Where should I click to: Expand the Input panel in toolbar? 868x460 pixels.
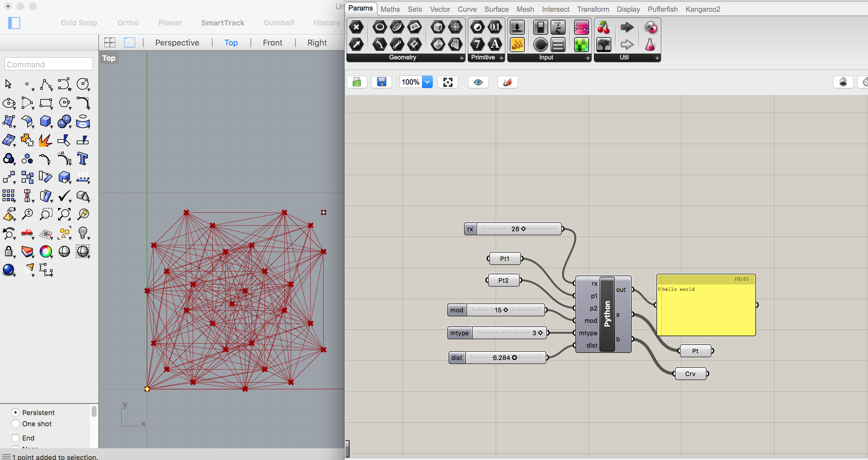[x=587, y=58]
